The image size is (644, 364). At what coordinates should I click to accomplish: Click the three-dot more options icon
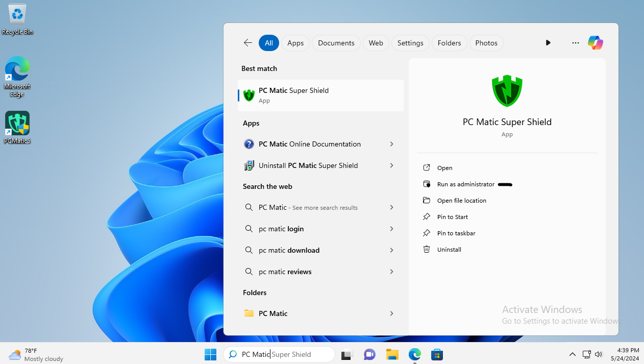575,43
